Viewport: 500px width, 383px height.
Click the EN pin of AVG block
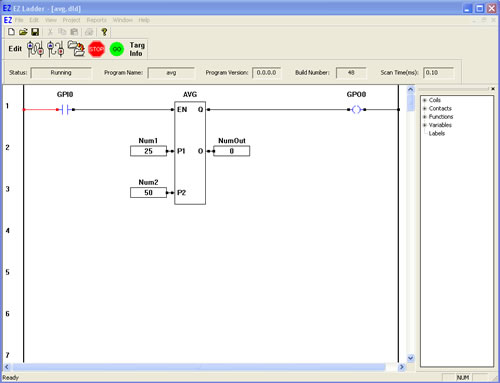(182, 109)
